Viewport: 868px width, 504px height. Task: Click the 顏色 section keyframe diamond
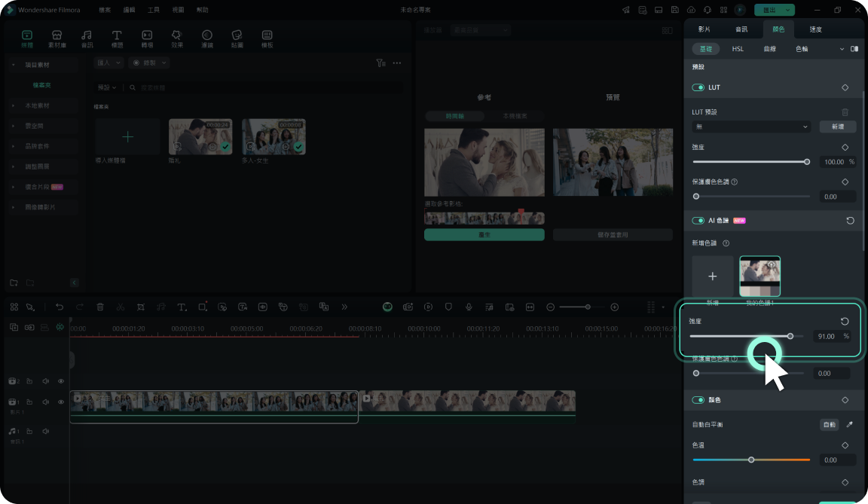(x=845, y=400)
